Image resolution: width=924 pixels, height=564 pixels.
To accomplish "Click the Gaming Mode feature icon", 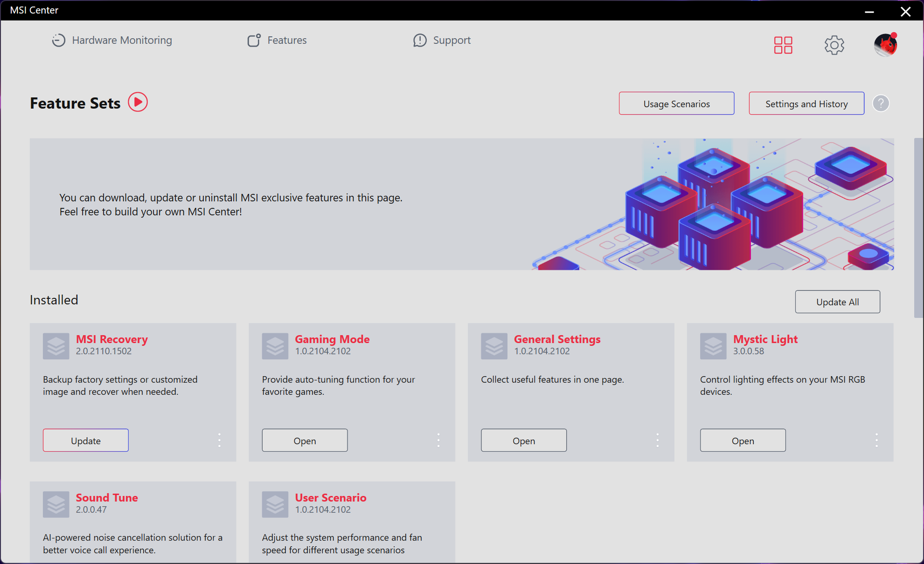I will tap(275, 346).
